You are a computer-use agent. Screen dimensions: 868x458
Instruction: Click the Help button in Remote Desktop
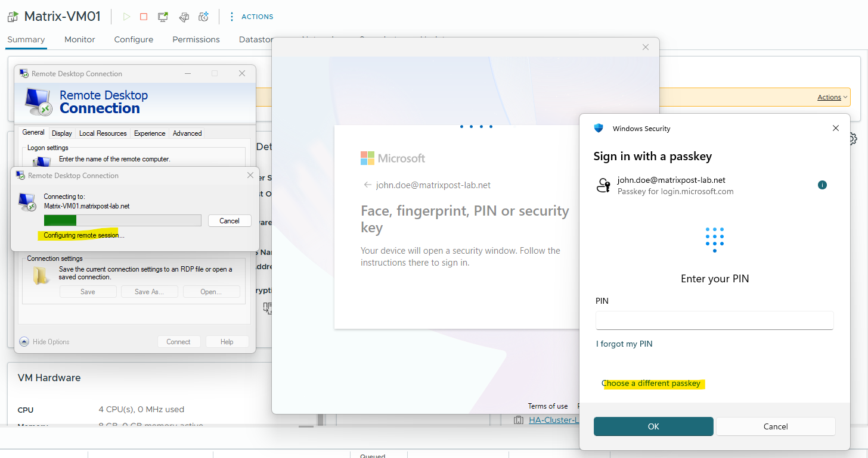click(x=227, y=342)
